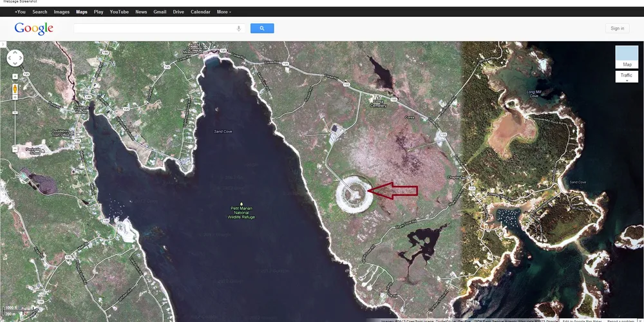Click the Petit Manan refuge park marker icon
Screen dimensions: 644x322
(241, 204)
